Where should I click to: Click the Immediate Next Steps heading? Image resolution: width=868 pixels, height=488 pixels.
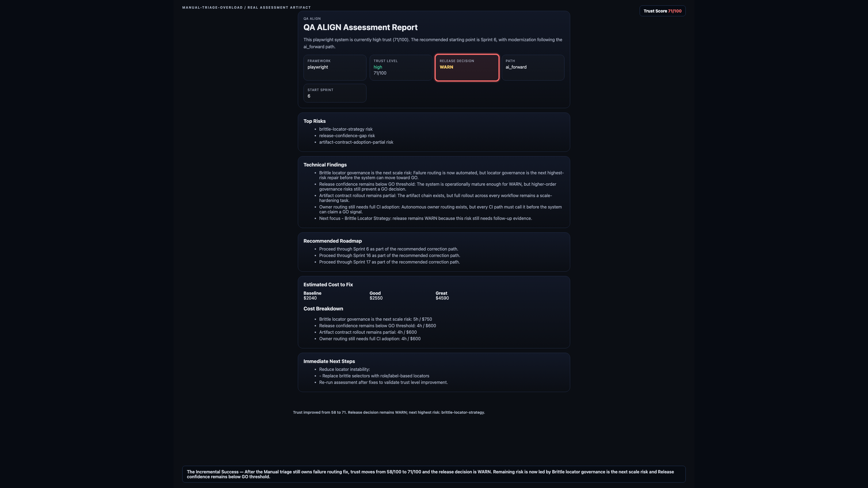tap(329, 361)
